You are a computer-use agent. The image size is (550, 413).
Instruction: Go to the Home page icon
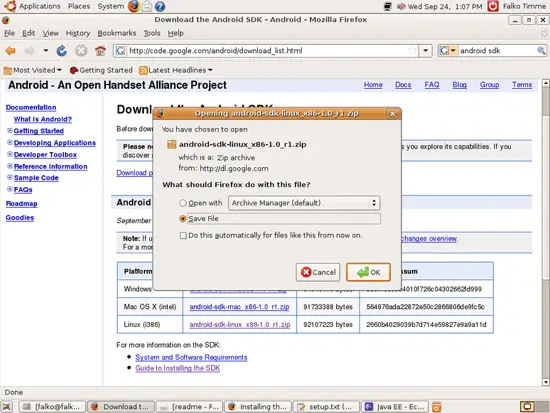100,51
